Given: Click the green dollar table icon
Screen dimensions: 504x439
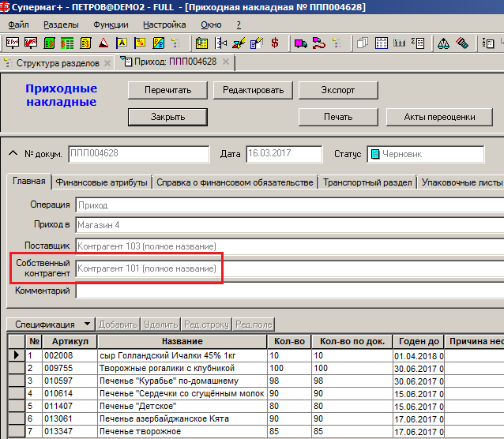Looking at the screenshot, I should pyautogui.click(x=67, y=43).
